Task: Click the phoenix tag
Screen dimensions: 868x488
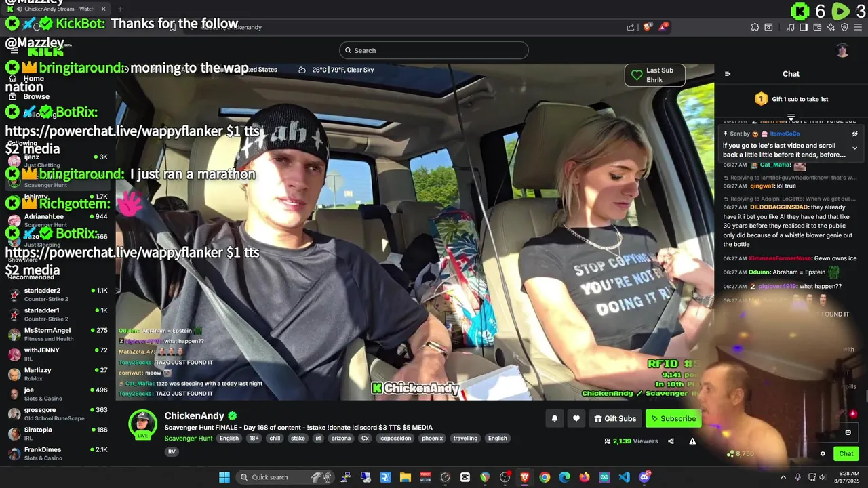Action: point(432,439)
